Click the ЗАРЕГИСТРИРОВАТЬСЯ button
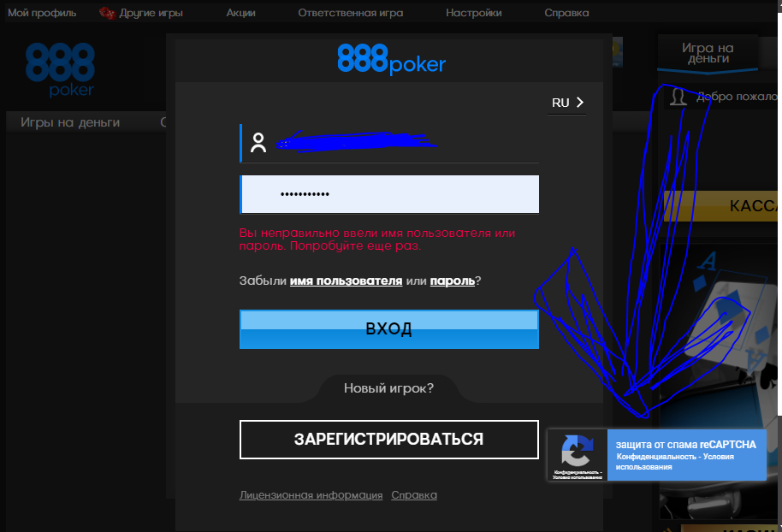The height and width of the screenshot is (532, 782). tap(389, 440)
